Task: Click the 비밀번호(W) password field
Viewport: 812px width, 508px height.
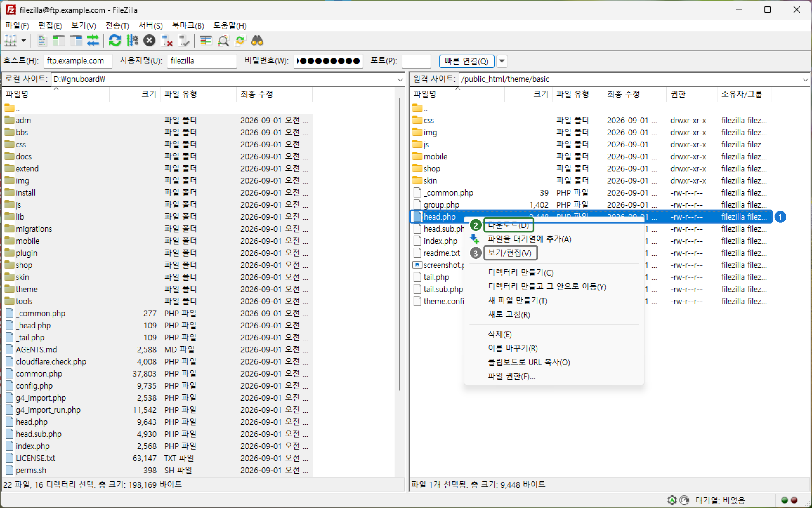Action: 328,61
